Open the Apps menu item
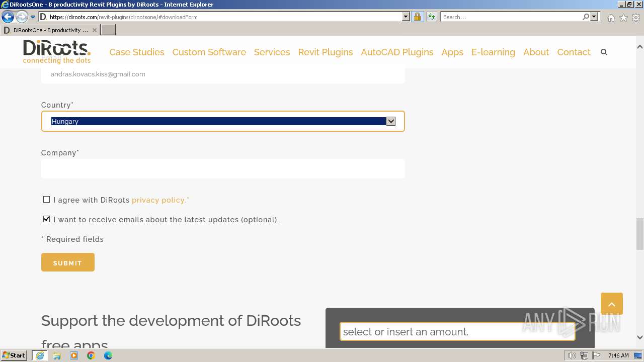The height and width of the screenshot is (362, 644). 452,52
